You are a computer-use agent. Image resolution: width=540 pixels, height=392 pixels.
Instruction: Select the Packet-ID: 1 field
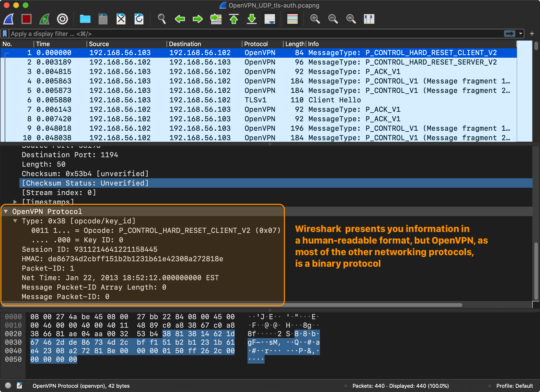point(48,268)
